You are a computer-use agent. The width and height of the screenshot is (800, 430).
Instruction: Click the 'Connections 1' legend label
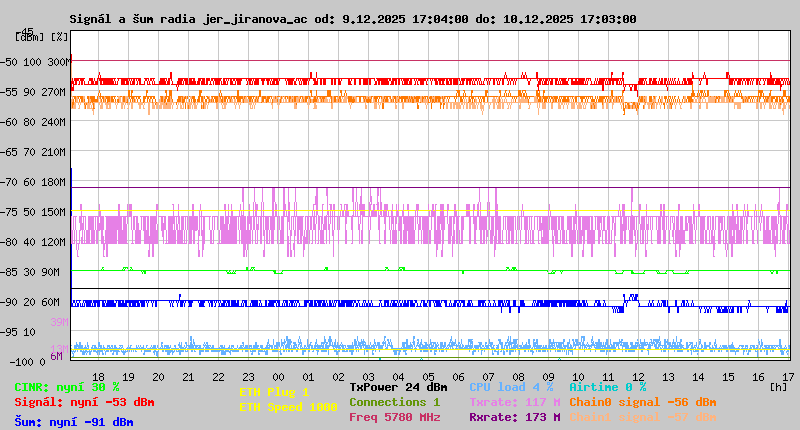[395, 402]
